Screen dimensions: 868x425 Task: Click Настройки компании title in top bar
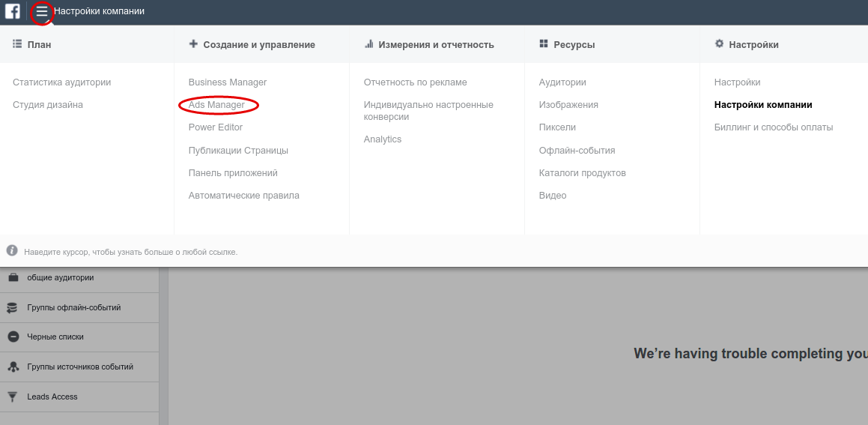pyautogui.click(x=99, y=11)
